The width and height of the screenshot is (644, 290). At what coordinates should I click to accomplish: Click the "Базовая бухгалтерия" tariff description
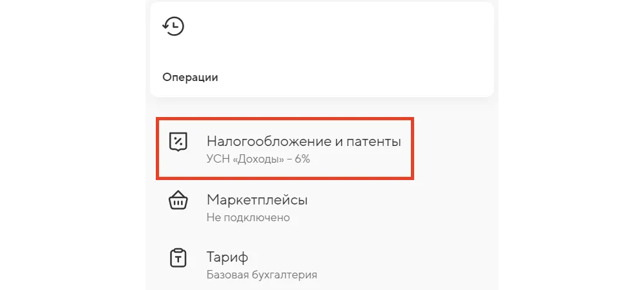(x=261, y=275)
